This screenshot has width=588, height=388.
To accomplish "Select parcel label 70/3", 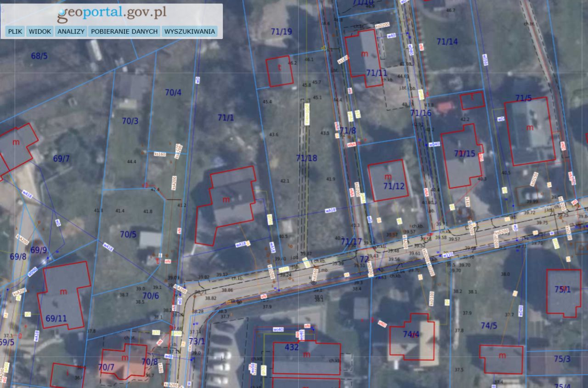I will coord(130,121).
